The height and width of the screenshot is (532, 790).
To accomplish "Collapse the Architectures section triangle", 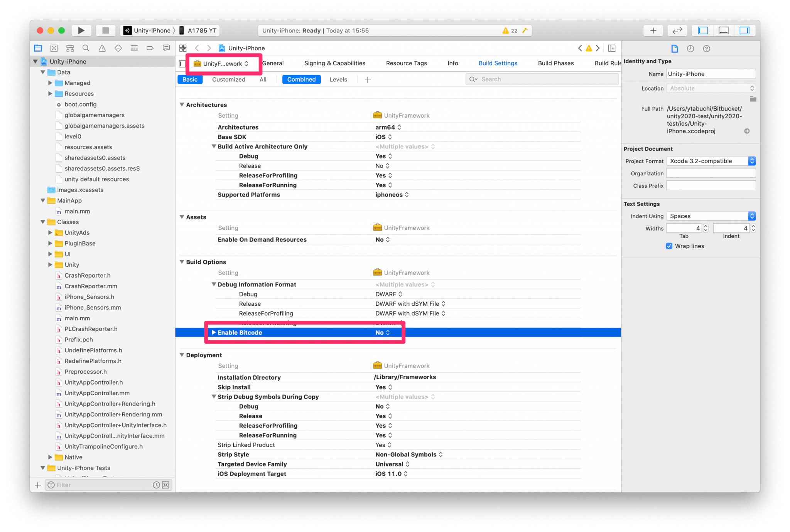I will 182,104.
